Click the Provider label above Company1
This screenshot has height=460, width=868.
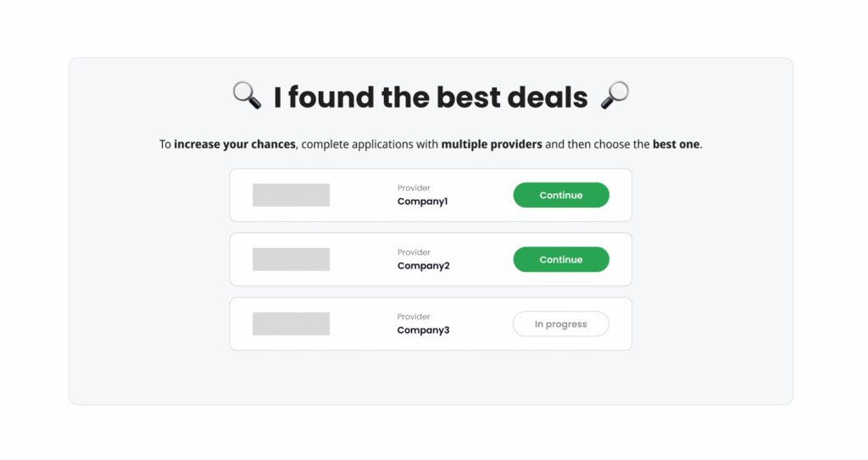point(414,188)
